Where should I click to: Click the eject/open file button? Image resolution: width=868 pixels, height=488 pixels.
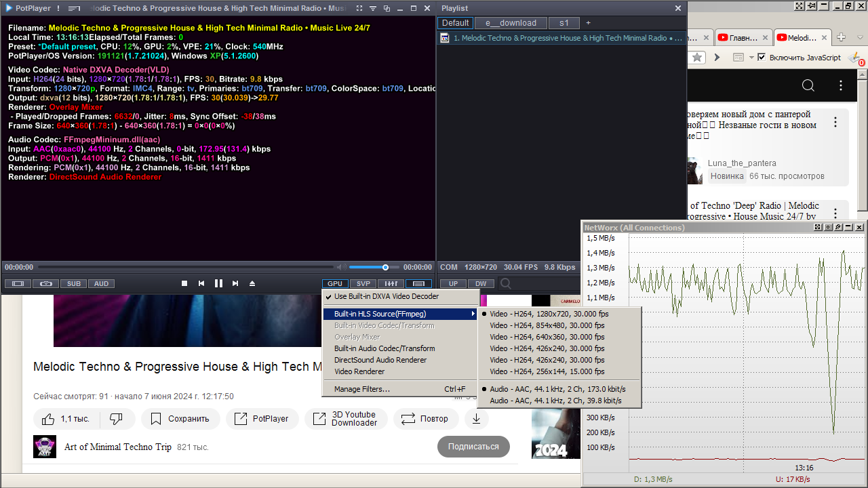click(252, 283)
